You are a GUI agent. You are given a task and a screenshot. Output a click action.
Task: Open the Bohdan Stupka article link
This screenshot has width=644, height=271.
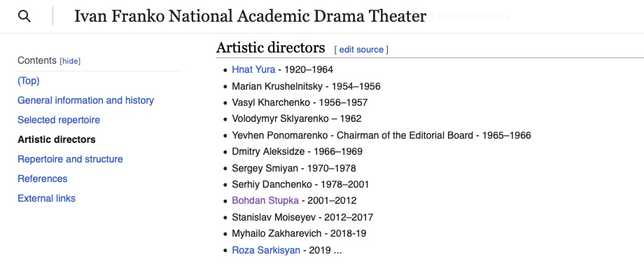265,201
